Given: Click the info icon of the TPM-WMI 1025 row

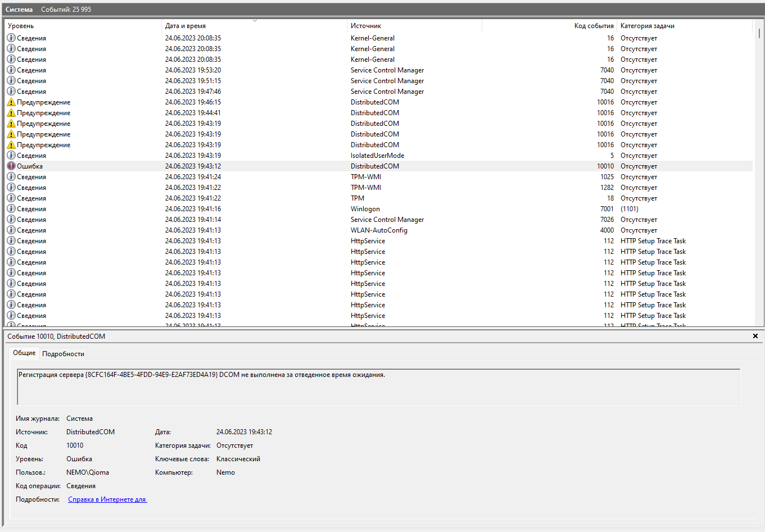Looking at the screenshot, I should point(11,177).
